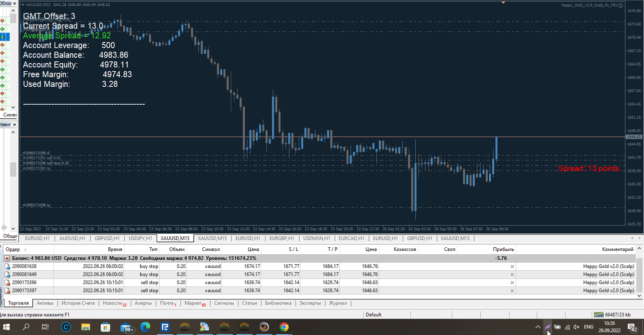Click the ENG language indicator
The height and width of the screenshot is (335, 644).
pos(589,327)
